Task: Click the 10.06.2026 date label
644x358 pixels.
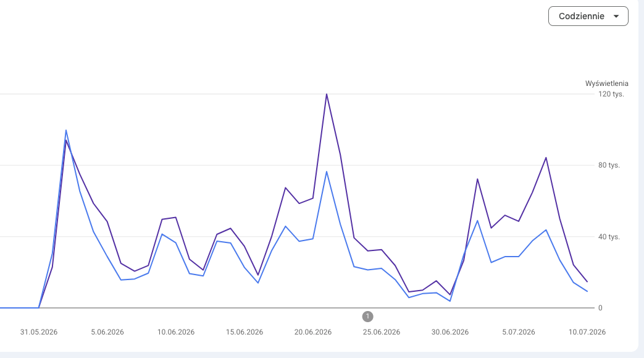Action: pos(176,332)
